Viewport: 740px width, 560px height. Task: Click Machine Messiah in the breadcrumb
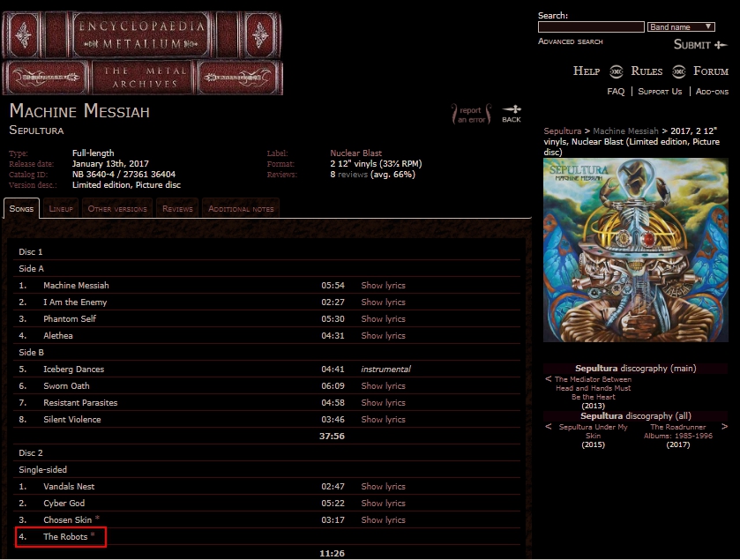point(625,131)
